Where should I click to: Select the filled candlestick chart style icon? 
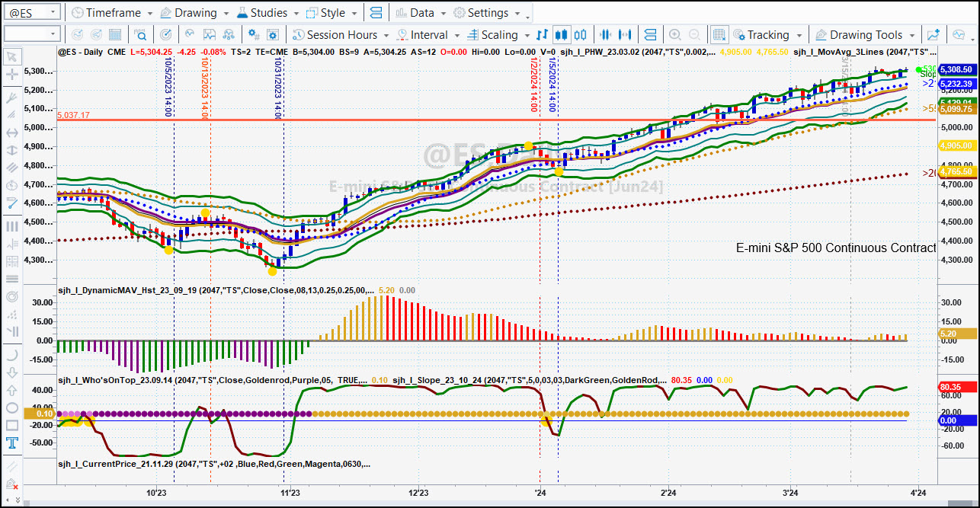562,34
